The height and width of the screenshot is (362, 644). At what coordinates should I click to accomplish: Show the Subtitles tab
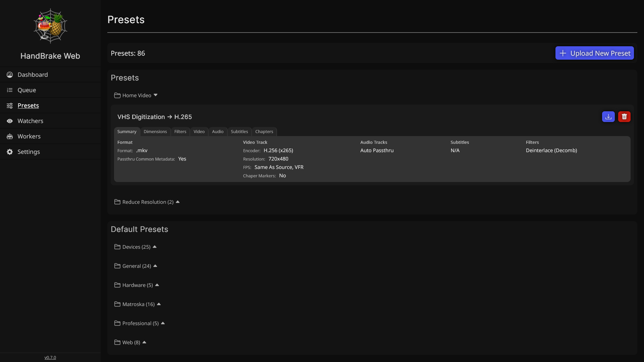[239, 132]
